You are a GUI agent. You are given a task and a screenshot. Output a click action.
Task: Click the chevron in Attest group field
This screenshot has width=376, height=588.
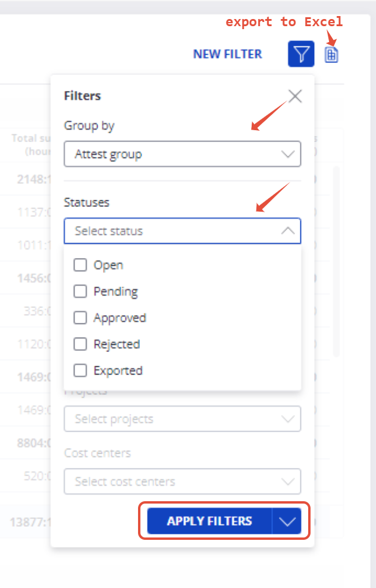tap(288, 155)
